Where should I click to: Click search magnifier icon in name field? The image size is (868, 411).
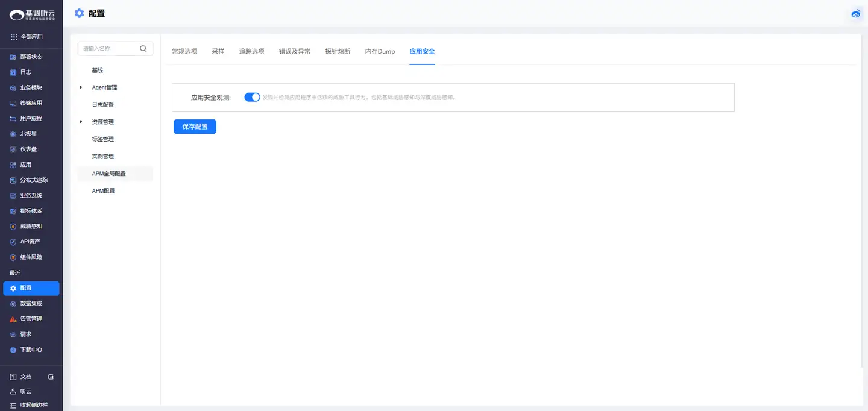click(143, 49)
